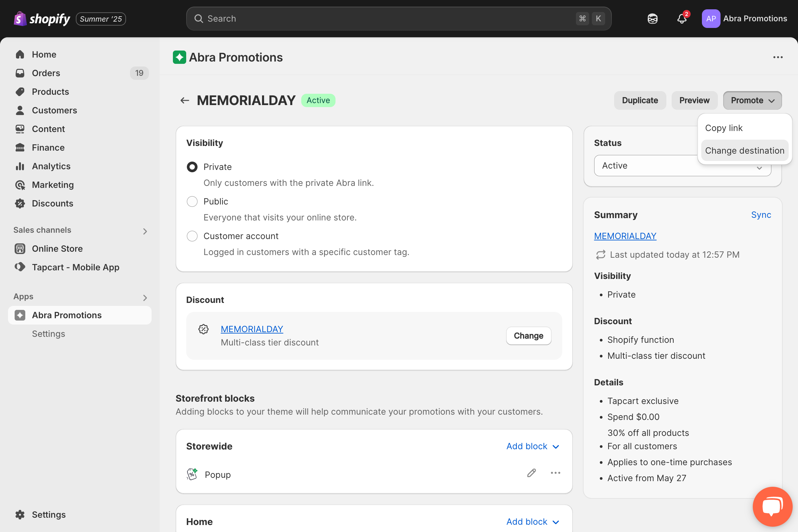This screenshot has width=798, height=532.
Task: Open the Status Active dropdown
Action: click(682, 166)
